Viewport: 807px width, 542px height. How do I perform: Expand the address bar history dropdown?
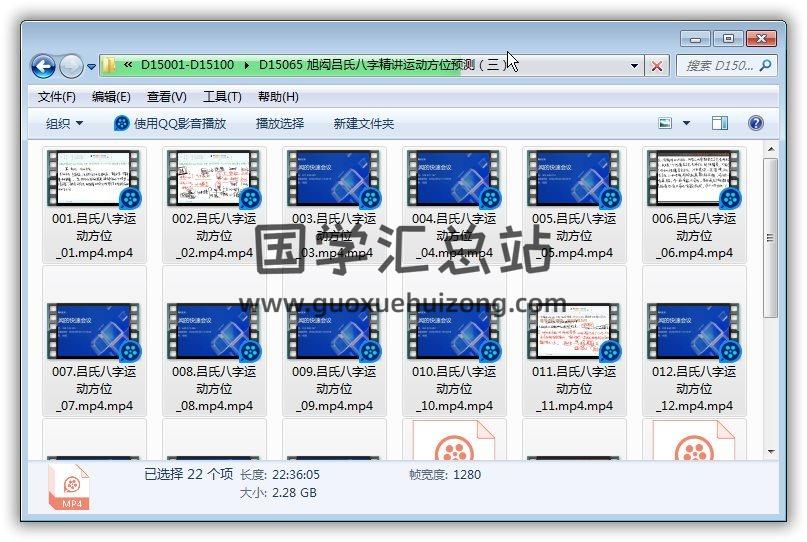(x=635, y=66)
